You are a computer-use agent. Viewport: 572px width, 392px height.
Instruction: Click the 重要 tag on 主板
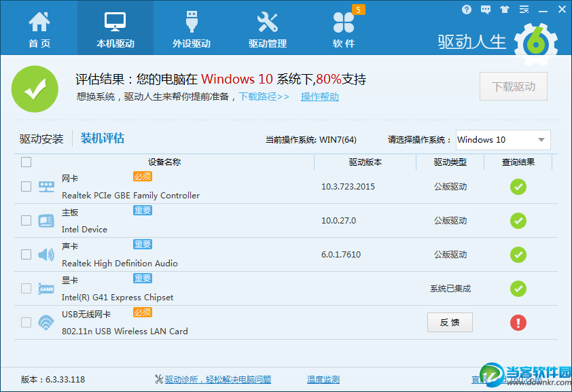click(x=143, y=211)
